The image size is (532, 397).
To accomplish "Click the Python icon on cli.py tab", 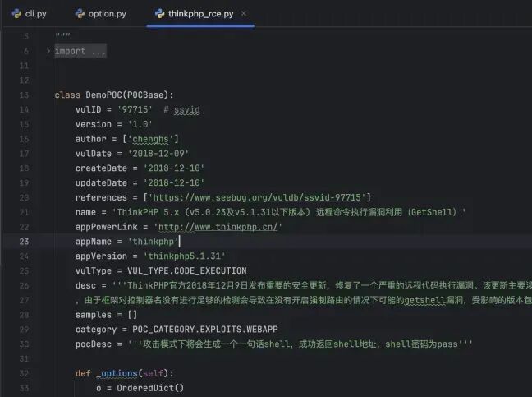I will pyautogui.click(x=16, y=14).
